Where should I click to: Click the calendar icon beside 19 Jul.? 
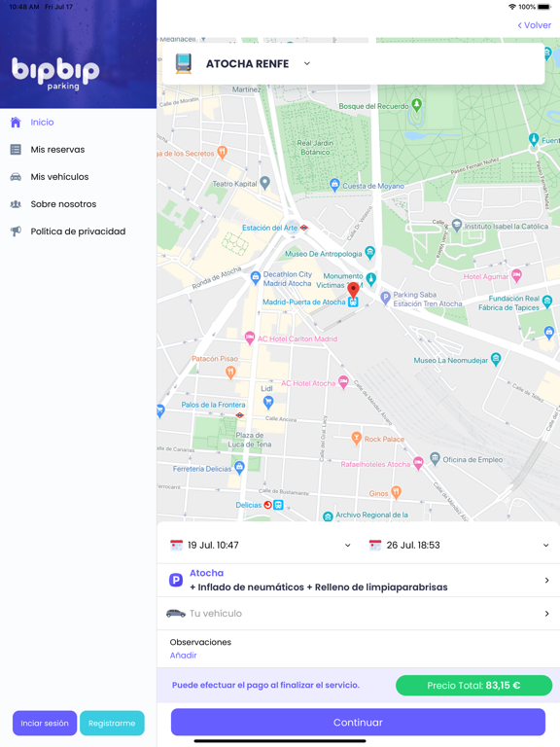[177, 545]
